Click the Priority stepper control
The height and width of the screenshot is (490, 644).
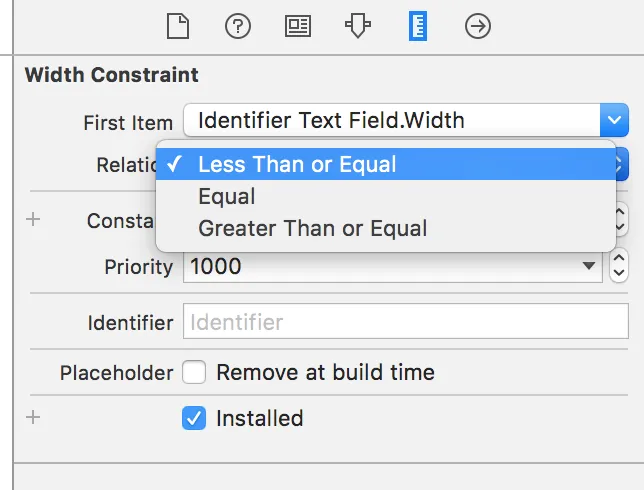(619, 267)
